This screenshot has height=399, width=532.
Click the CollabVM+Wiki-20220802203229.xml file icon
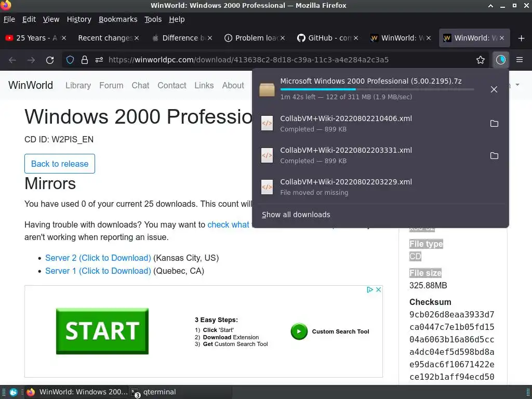267,187
